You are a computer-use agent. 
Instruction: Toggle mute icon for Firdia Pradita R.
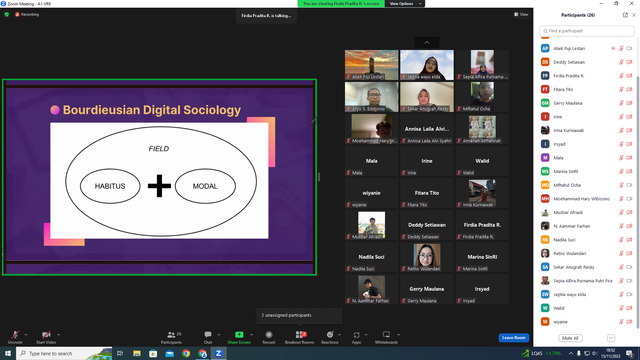[621, 76]
